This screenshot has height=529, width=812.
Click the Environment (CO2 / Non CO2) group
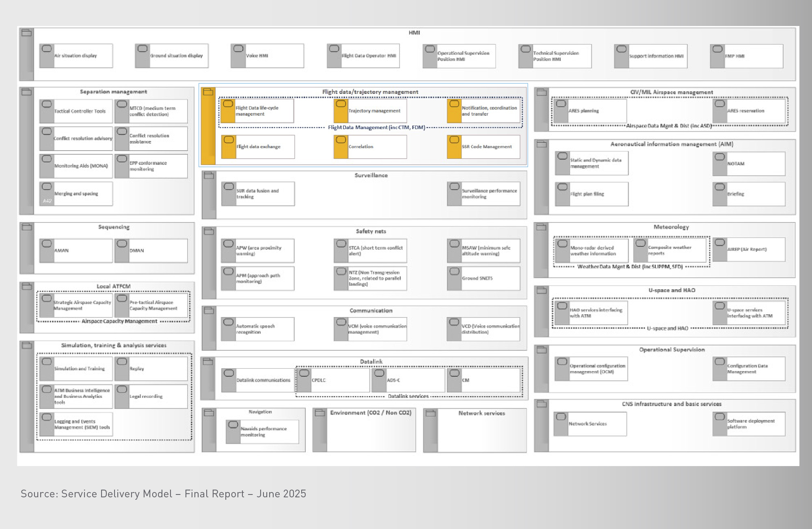(x=364, y=430)
